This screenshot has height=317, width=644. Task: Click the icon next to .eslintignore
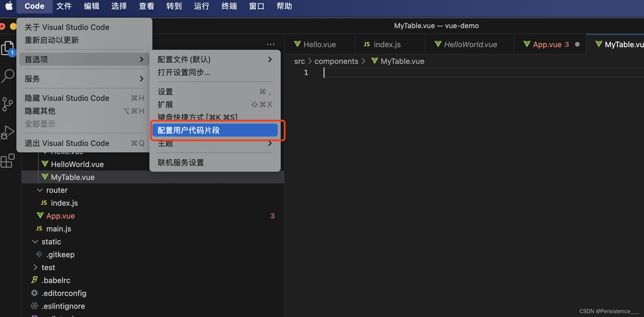pos(35,306)
